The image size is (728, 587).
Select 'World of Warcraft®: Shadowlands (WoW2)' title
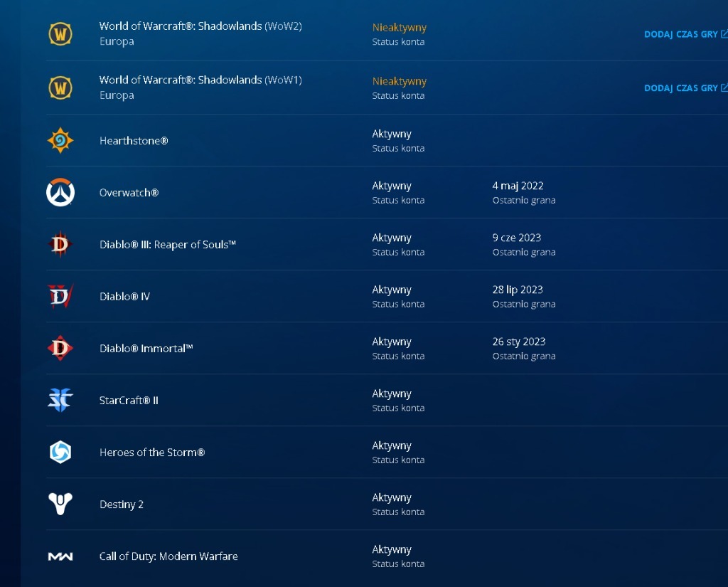pyautogui.click(x=200, y=26)
